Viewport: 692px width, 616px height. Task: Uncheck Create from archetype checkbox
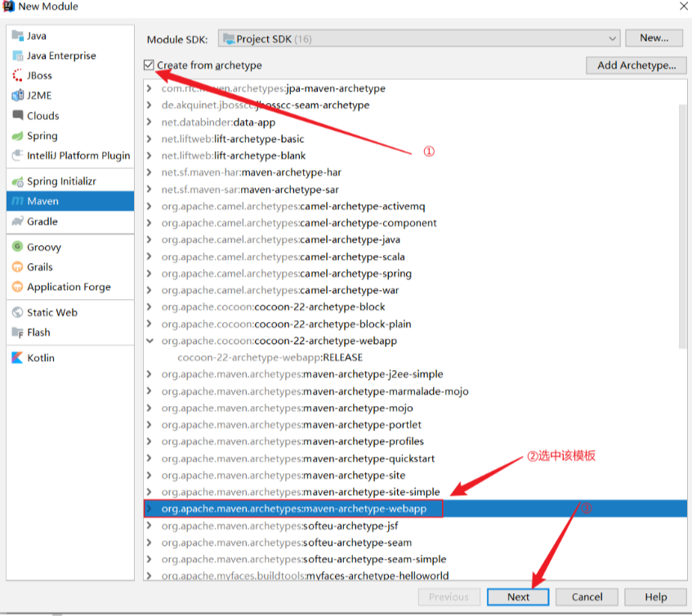[149, 65]
